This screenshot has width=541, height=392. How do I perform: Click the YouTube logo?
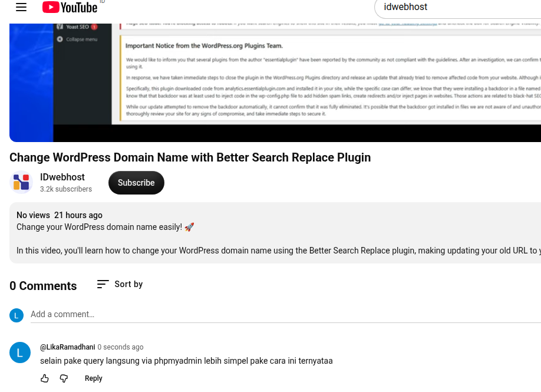pyautogui.click(x=70, y=7)
